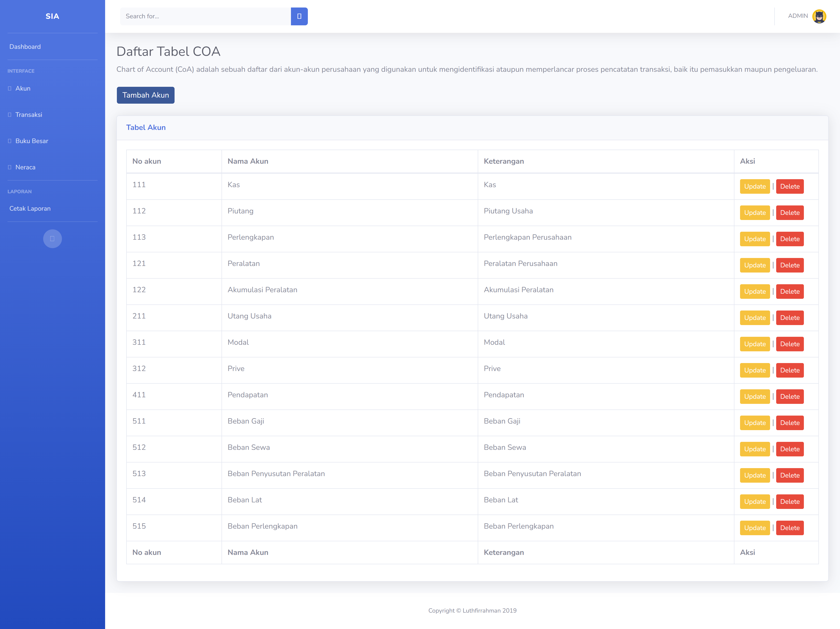The image size is (840, 629).
Task: Click the Tambah Akun button
Action: [145, 95]
